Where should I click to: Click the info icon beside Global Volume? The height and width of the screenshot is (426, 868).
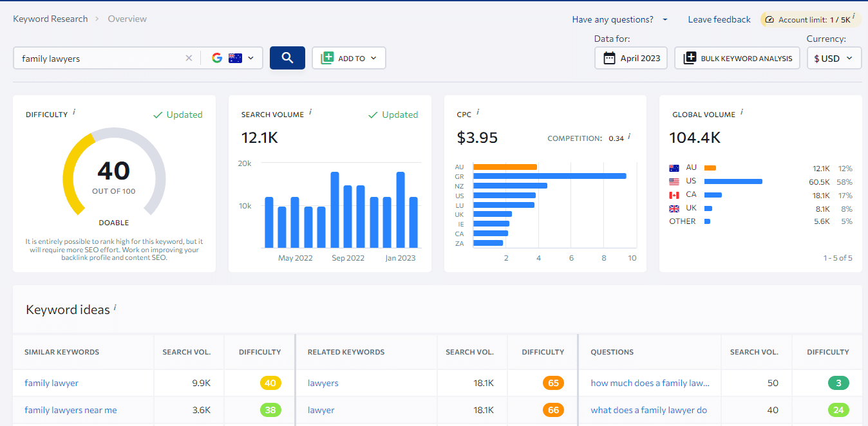pyautogui.click(x=742, y=112)
